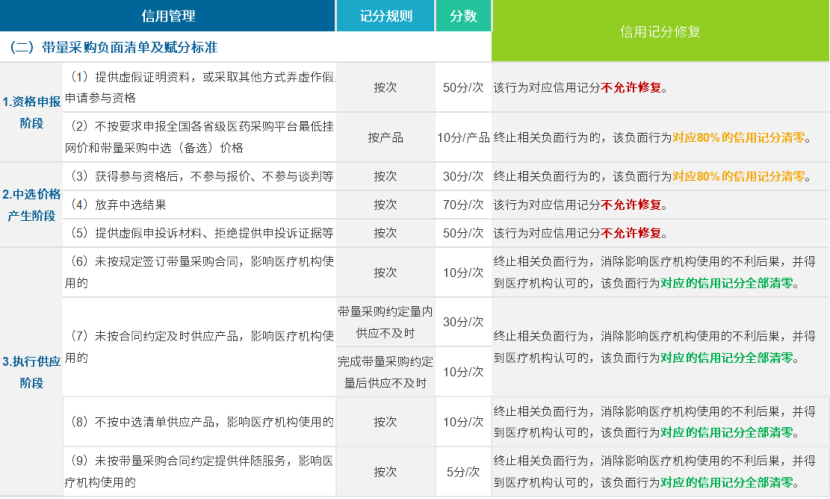Click 对应80%的信用记分清零 in item (2) row
Image resolution: width=830 pixels, height=499 pixels.
tap(738, 138)
